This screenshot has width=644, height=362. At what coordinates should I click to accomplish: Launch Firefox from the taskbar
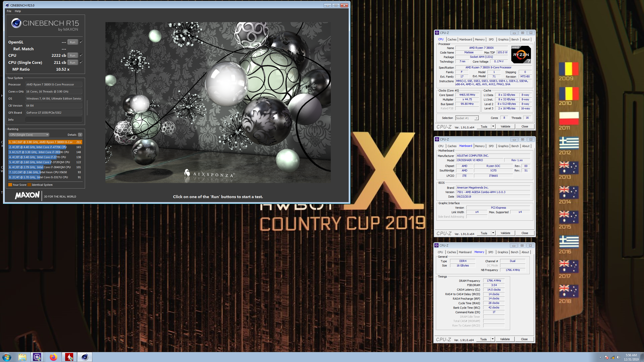53,357
